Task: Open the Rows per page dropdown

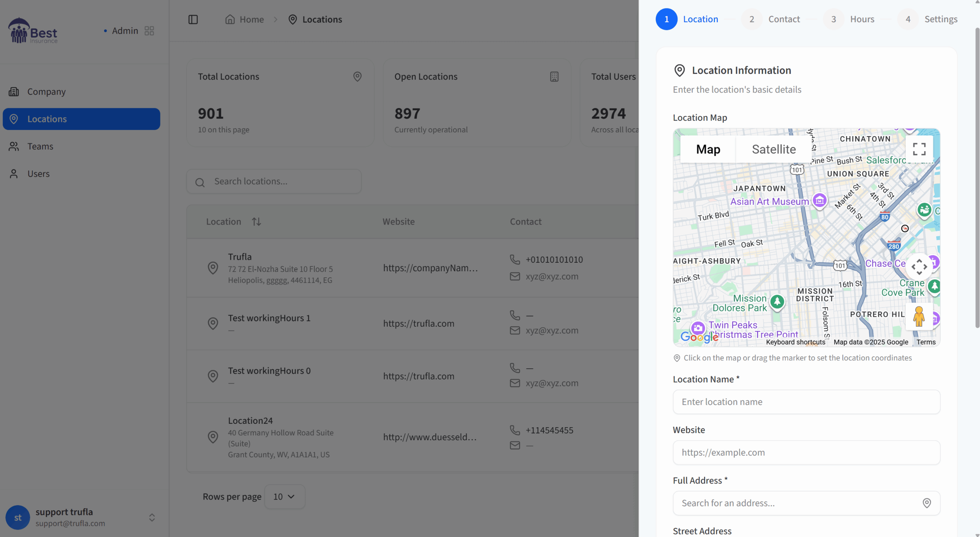Action: pyautogui.click(x=284, y=496)
